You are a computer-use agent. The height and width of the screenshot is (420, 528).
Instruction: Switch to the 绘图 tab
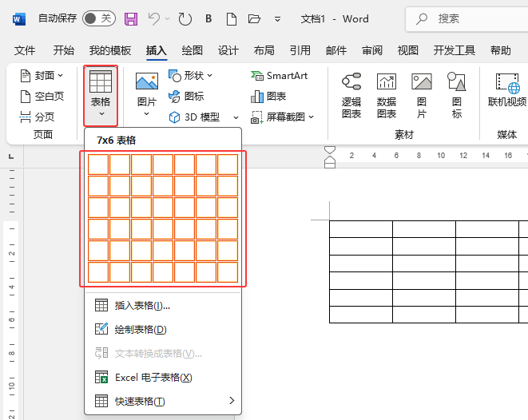tap(193, 50)
